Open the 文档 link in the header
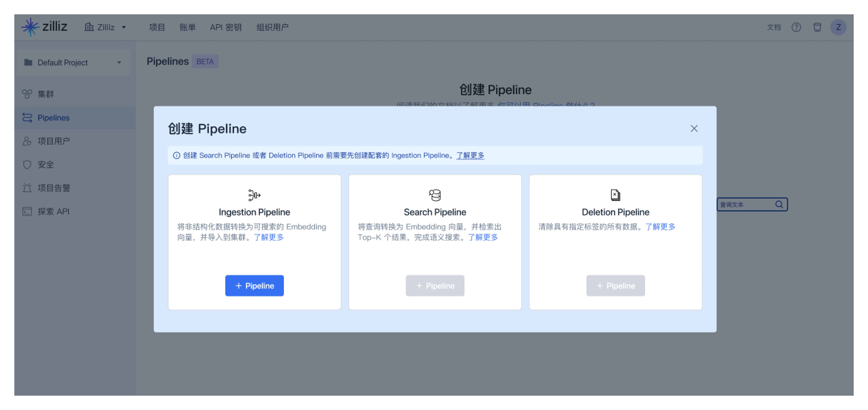 774,27
